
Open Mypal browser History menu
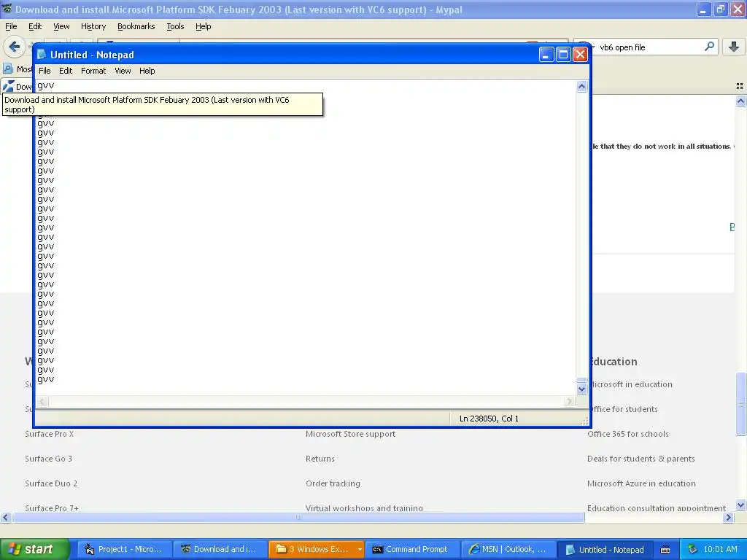click(93, 27)
